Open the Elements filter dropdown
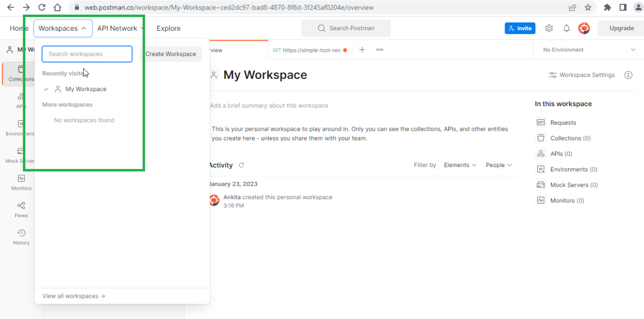This screenshot has width=644, height=319. pyautogui.click(x=459, y=165)
